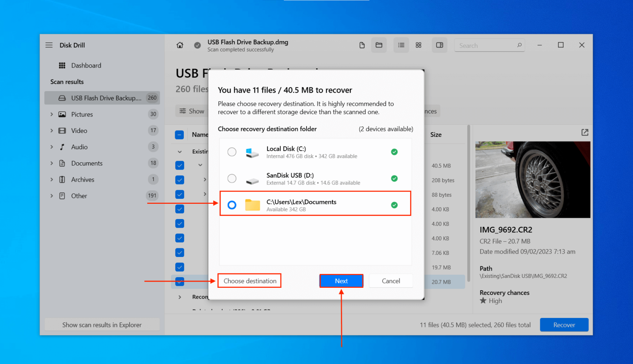This screenshot has width=633, height=364.
Task: Click the IMG_9692.CR2 preview thumbnail
Action: 532,180
